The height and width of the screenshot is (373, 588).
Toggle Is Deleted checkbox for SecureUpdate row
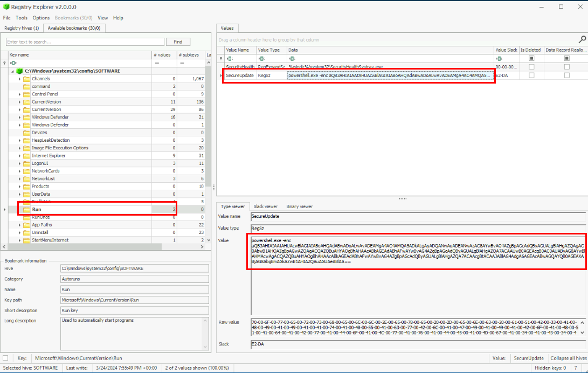pyautogui.click(x=532, y=75)
